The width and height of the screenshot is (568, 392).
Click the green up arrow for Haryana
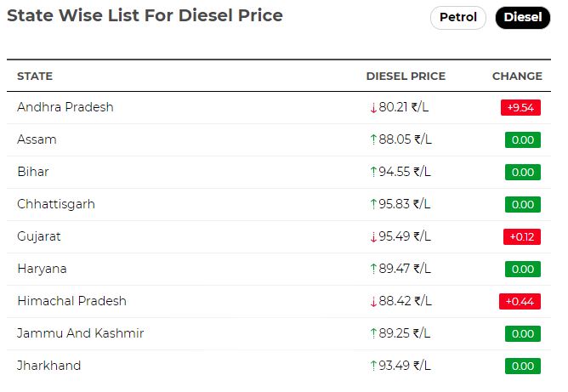click(373, 269)
